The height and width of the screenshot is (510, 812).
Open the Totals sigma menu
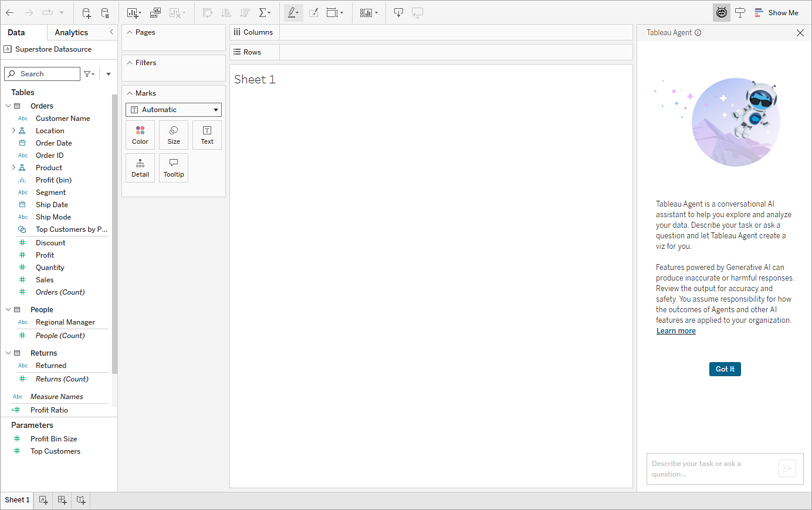(265, 13)
